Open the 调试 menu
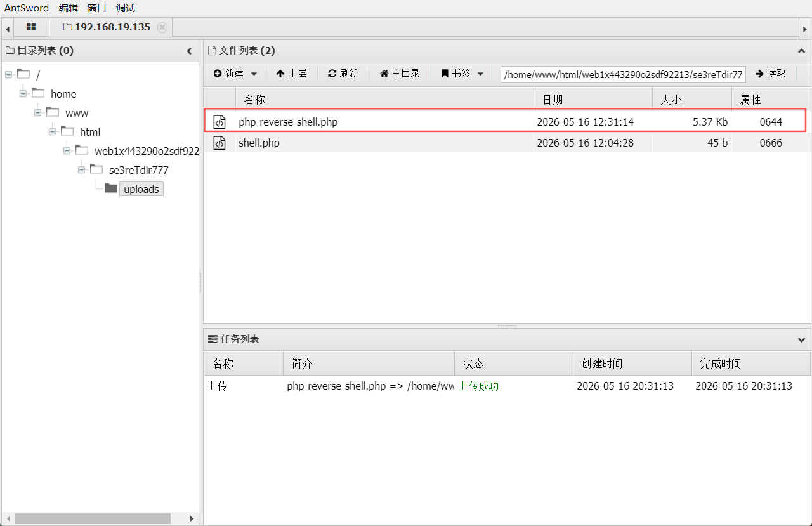 (126, 8)
